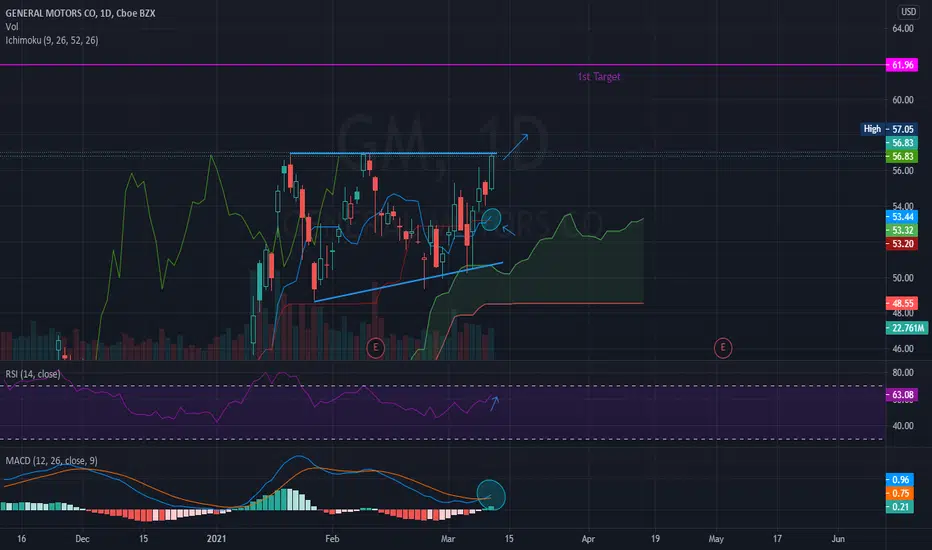The image size is (932, 550).
Task: Click the 46.00 price scale value
Action: tap(902, 348)
